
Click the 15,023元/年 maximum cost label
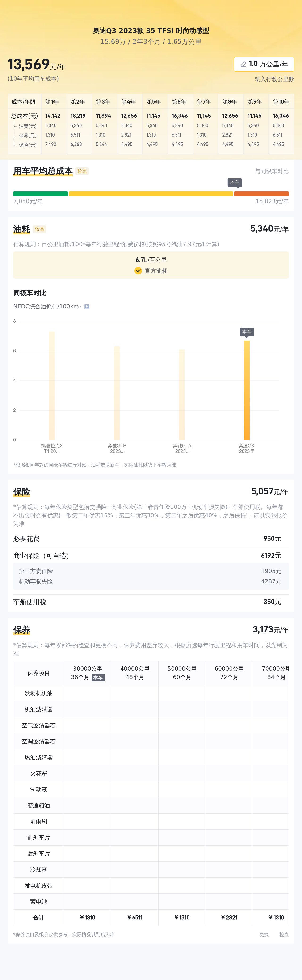tap(272, 201)
